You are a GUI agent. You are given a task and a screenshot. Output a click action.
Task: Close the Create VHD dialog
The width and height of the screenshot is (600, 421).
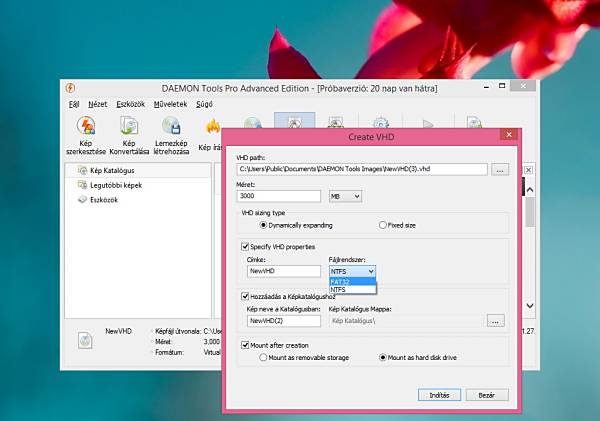coord(509,135)
